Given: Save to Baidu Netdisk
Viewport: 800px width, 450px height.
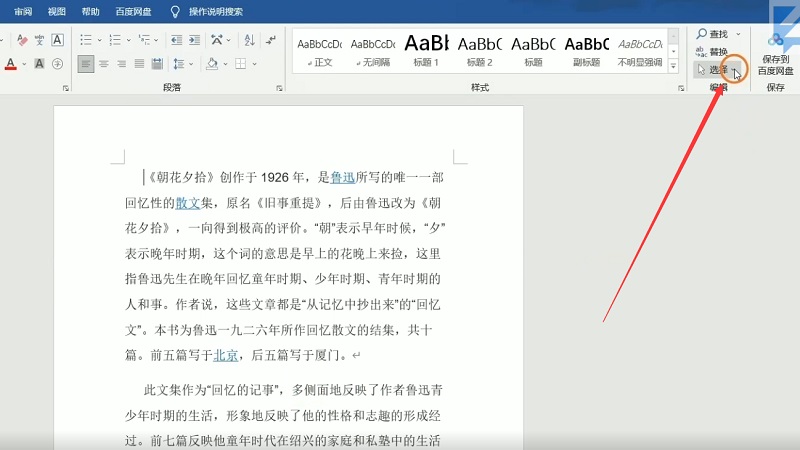Looking at the screenshot, I should click(x=775, y=53).
